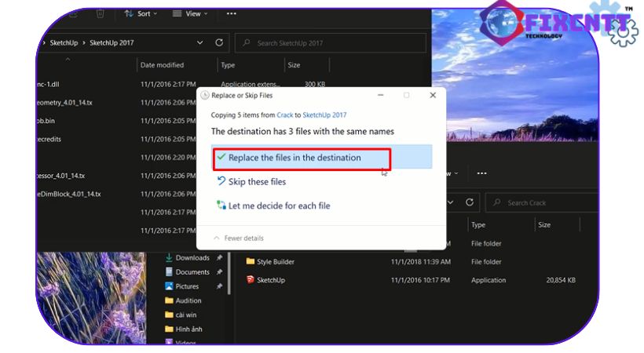This screenshot has height=353, width=644.
Task: Open the three-dot See more toolbar menu
Action: [231, 13]
